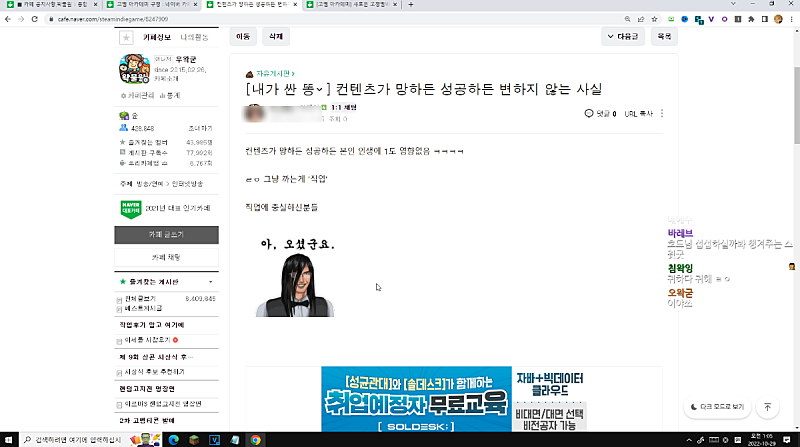This screenshot has height=447, width=800.
Task: Click the long-haired man meme image
Action: click(x=296, y=277)
